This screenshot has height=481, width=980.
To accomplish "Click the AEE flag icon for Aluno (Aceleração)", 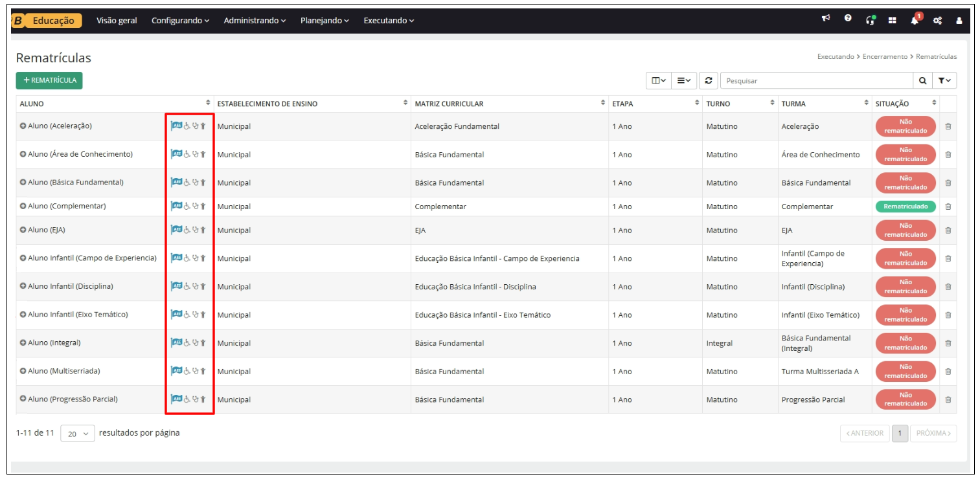I will pos(176,126).
